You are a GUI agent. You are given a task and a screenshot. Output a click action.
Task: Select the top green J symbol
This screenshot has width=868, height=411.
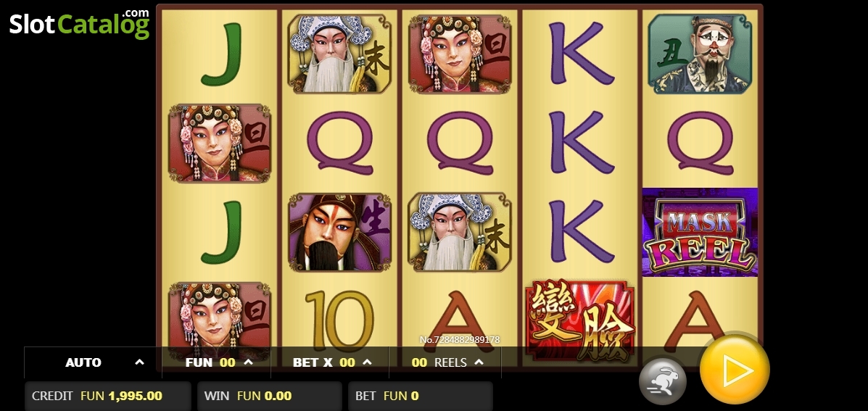click(221, 54)
